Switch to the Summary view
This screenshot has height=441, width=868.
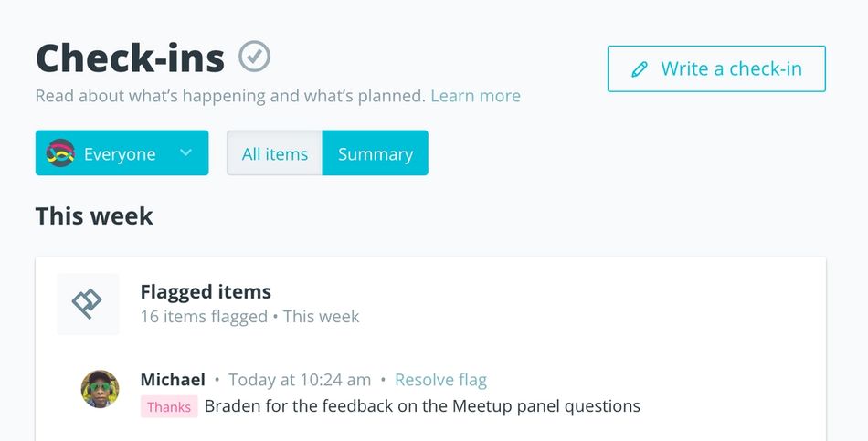tap(376, 153)
